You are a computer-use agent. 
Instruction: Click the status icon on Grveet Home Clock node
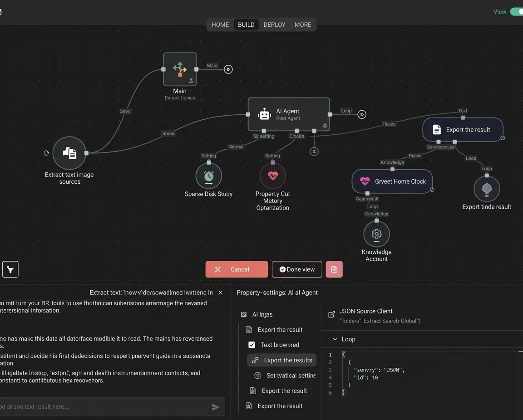[432, 190]
